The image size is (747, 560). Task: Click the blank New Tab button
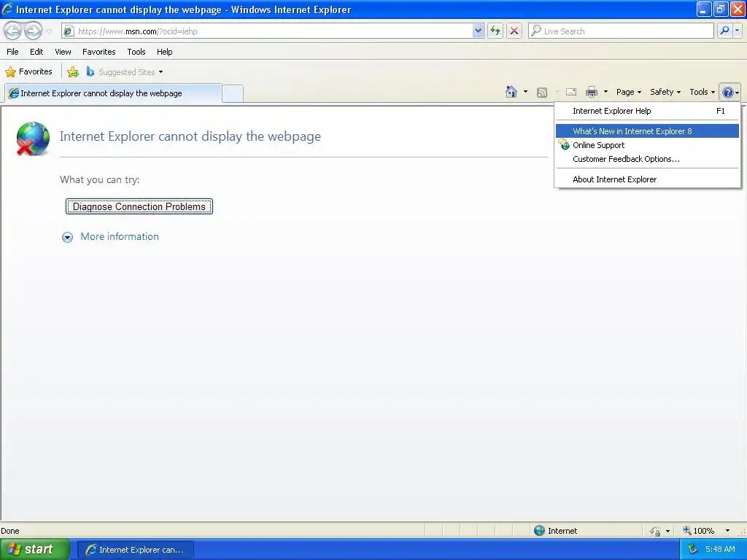click(233, 93)
